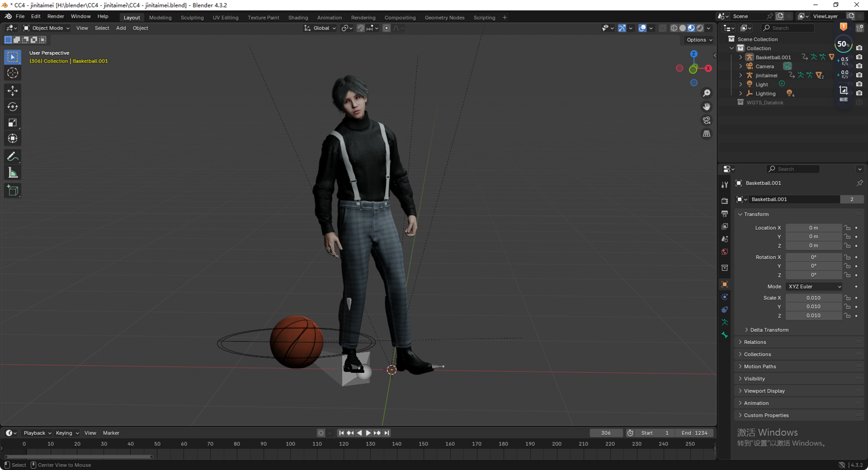Pick the Rotate tool
The height and width of the screenshot is (470, 868).
[x=13, y=106]
